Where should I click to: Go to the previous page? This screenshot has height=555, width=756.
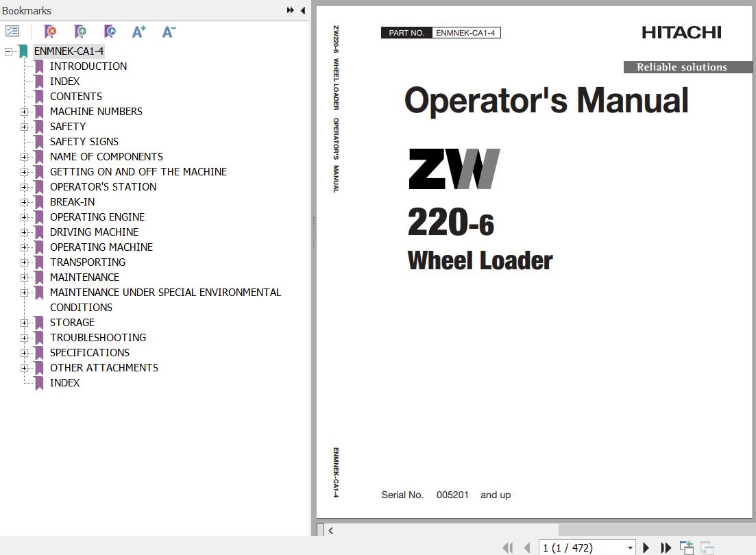[x=527, y=547]
